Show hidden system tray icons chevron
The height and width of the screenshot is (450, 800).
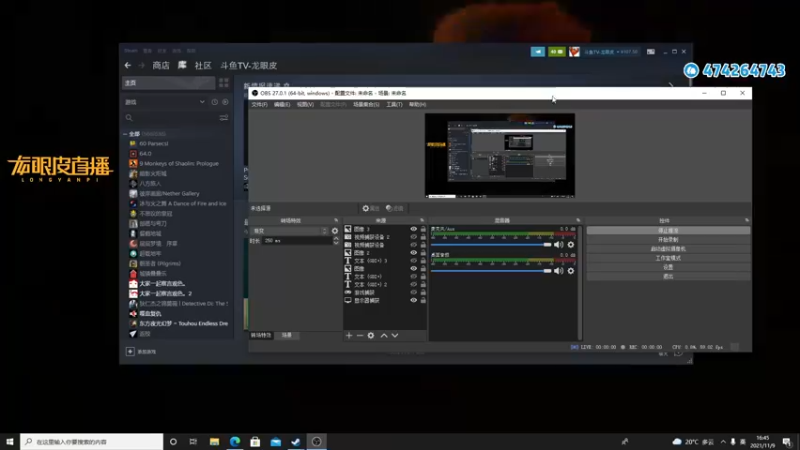723,441
